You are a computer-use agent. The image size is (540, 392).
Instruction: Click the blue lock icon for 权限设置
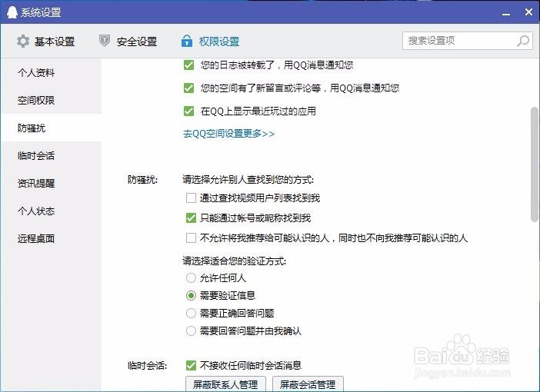tap(187, 41)
